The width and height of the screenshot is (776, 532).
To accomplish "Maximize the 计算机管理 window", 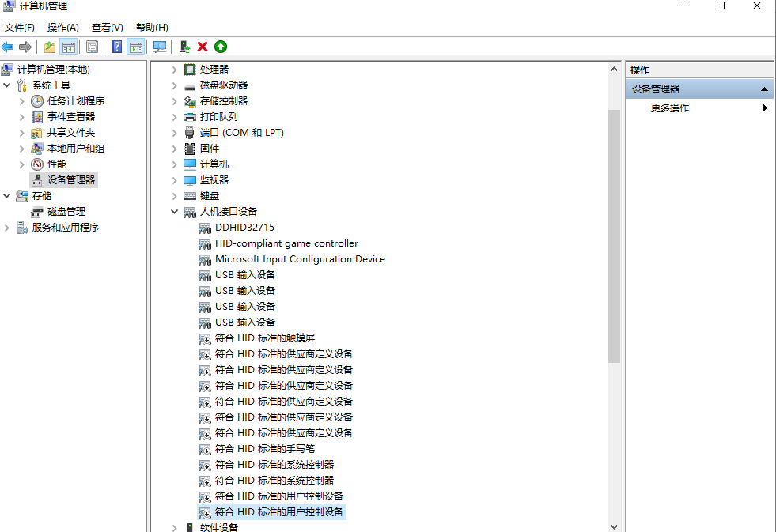I will 721,6.
